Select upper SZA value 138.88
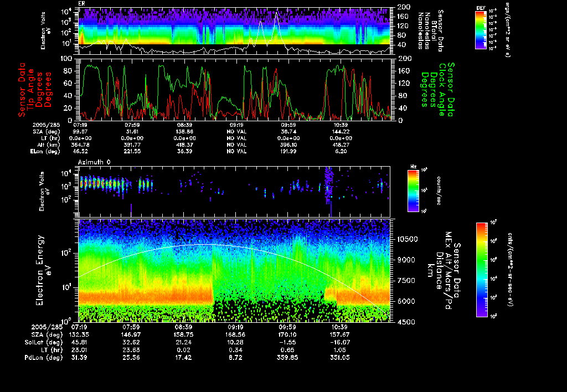Screen dimensions: 567x392 pyautogui.click(x=184, y=132)
